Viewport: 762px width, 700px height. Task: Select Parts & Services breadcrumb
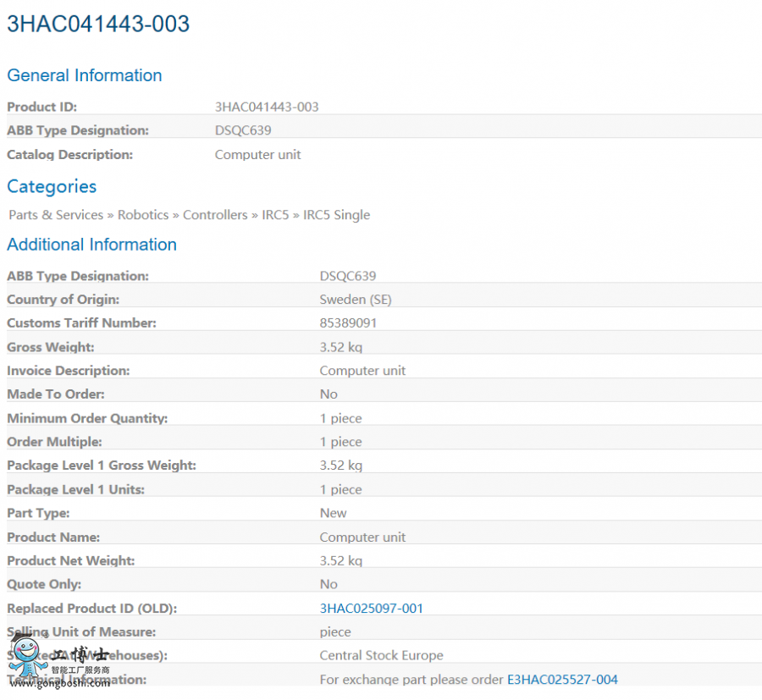pos(57,215)
